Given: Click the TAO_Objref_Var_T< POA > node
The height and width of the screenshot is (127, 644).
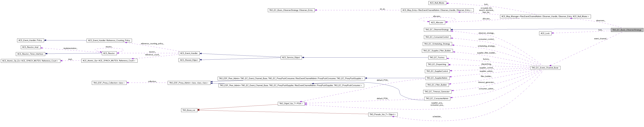Looking at the screenshot, I should click(x=291, y=104).
